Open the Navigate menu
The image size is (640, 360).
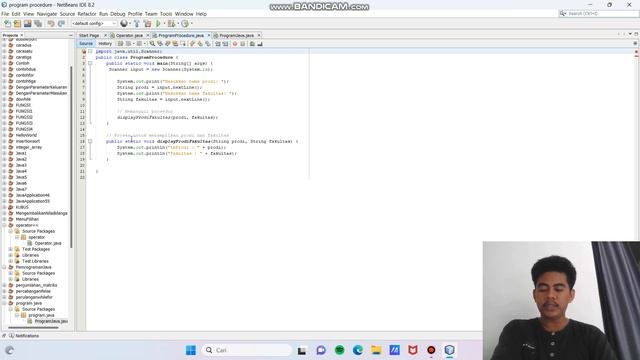coord(47,14)
